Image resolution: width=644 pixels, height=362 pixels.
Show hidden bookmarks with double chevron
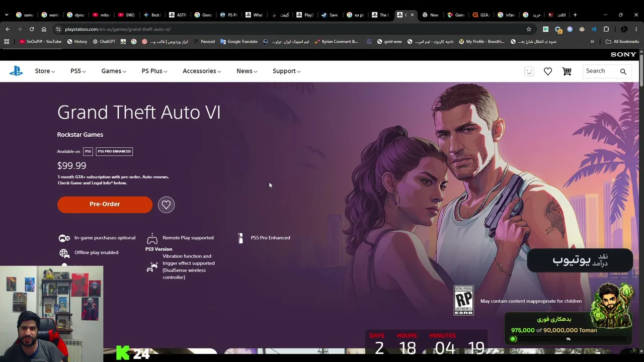point(592,42)
